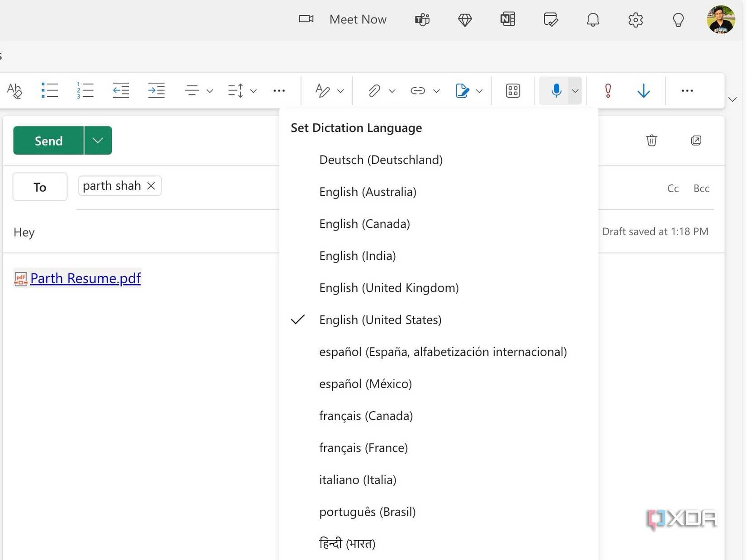
Task: Show the Bcc field
Action: click(701, 188)
